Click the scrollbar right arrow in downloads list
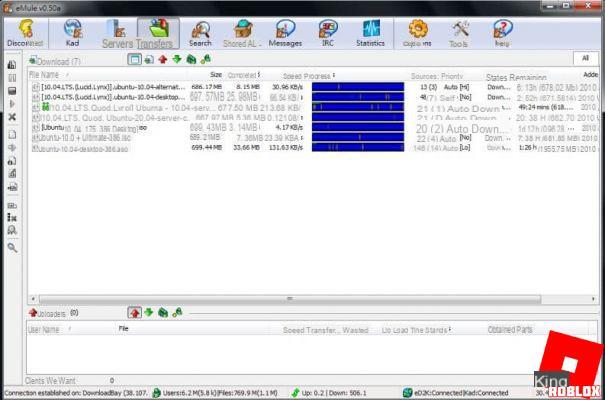This screenshot has height=400, width=605. coord(593,299)
